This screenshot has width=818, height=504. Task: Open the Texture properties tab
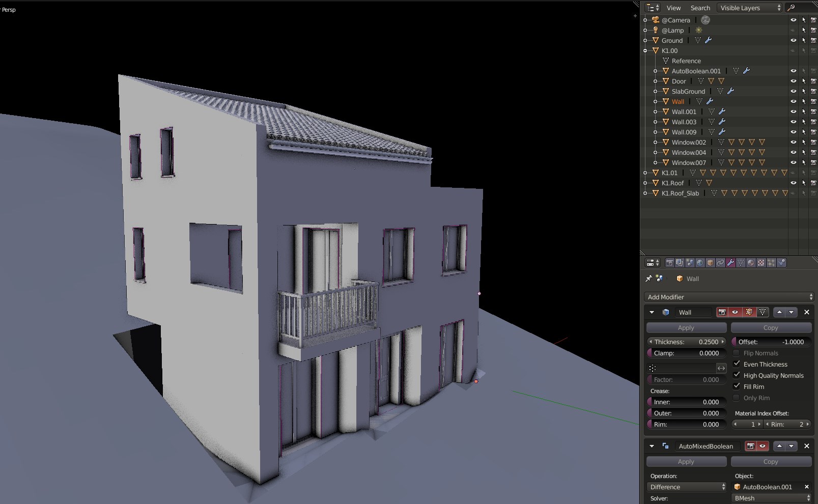point(761,263)
